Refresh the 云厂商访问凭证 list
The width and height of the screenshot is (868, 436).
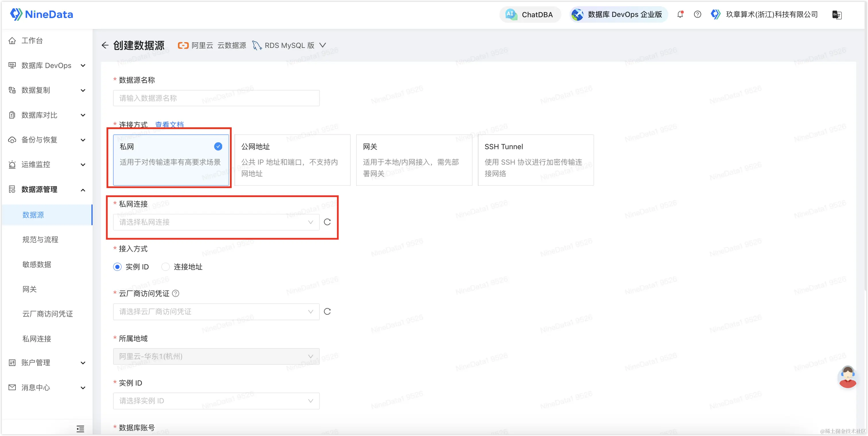pyautogui.click(x=327, y=312)
